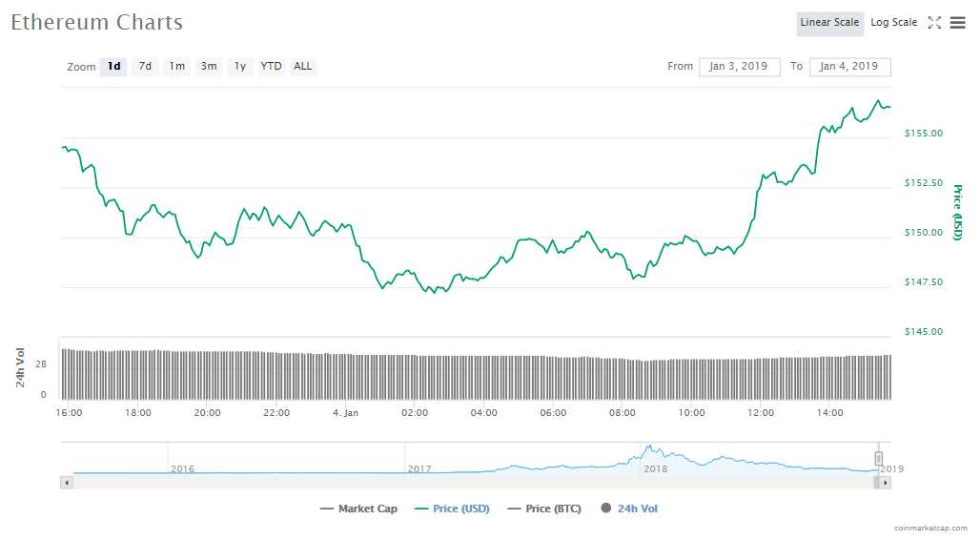Screen dimensions: 980x540
Task: Set zoom range to 1m
Action: (176, 67)
